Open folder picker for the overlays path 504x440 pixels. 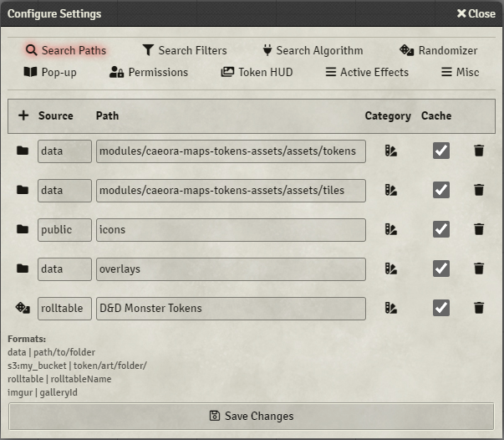tap(23, 269)
